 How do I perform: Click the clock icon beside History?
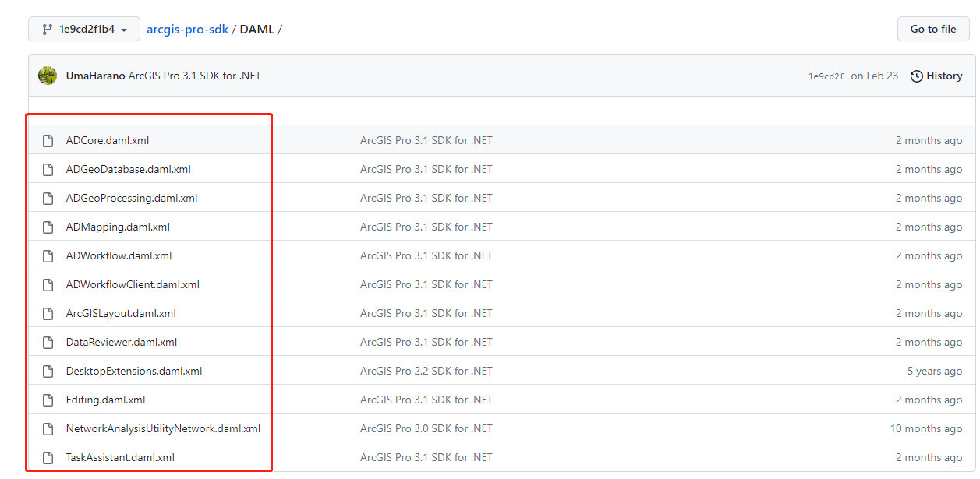point(917,76)
